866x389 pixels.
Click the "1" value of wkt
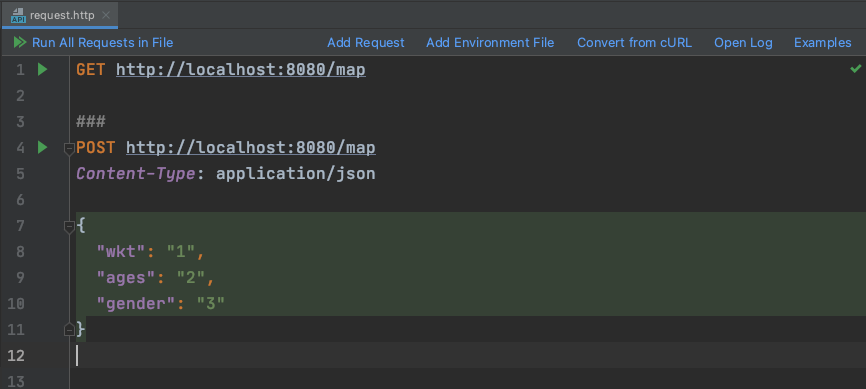point(181,252)
